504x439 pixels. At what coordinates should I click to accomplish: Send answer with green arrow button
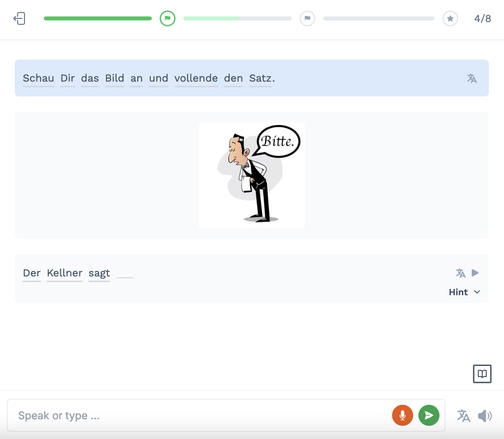click(429, 415)
